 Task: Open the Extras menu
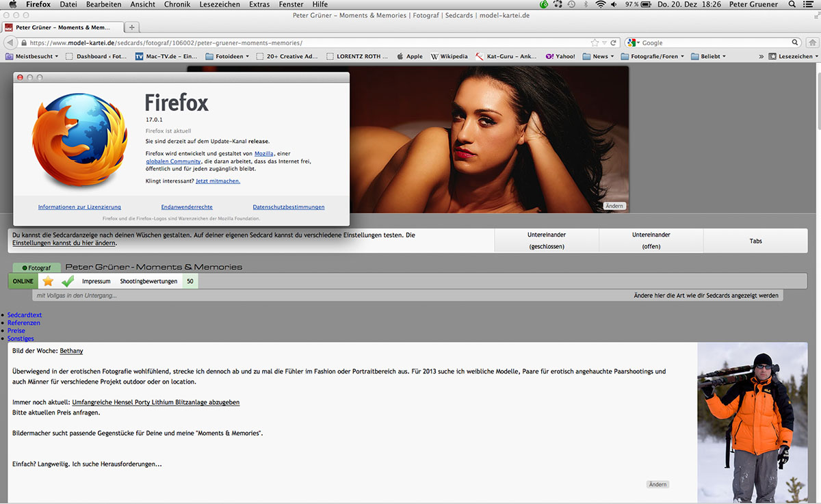[259, 4]
